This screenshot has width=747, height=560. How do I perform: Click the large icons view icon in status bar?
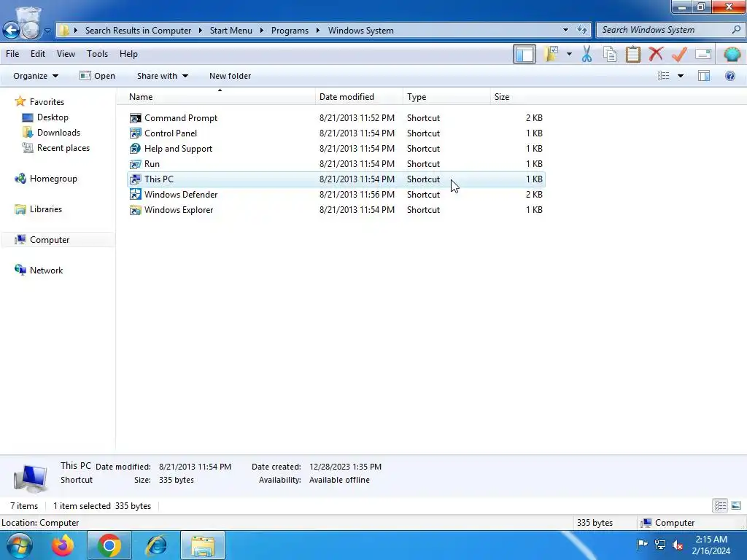(x=736, y=506)
